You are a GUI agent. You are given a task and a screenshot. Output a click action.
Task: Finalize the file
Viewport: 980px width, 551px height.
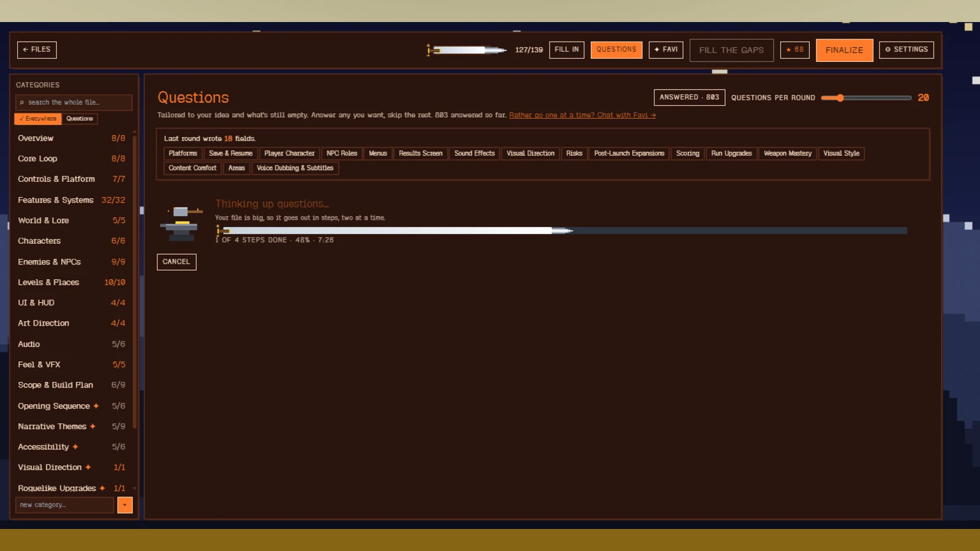point(844,50)
